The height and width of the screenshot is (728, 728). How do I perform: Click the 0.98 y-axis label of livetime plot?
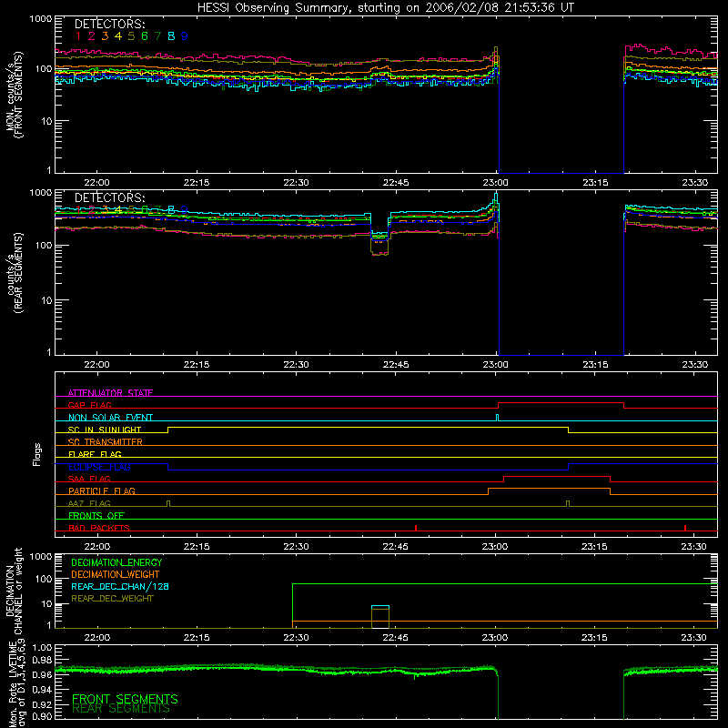[43, 660]
